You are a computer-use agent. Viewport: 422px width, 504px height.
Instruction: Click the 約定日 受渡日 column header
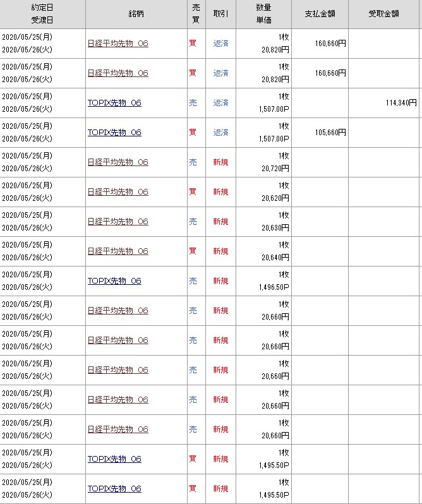pyautogui.click(x=42, y=14)
